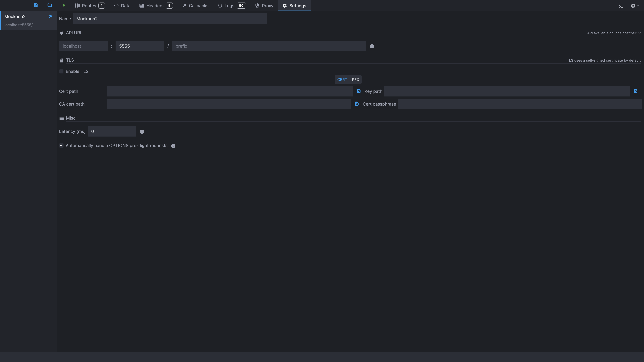Open the user account dropdown menu

(x=635, y=6)
